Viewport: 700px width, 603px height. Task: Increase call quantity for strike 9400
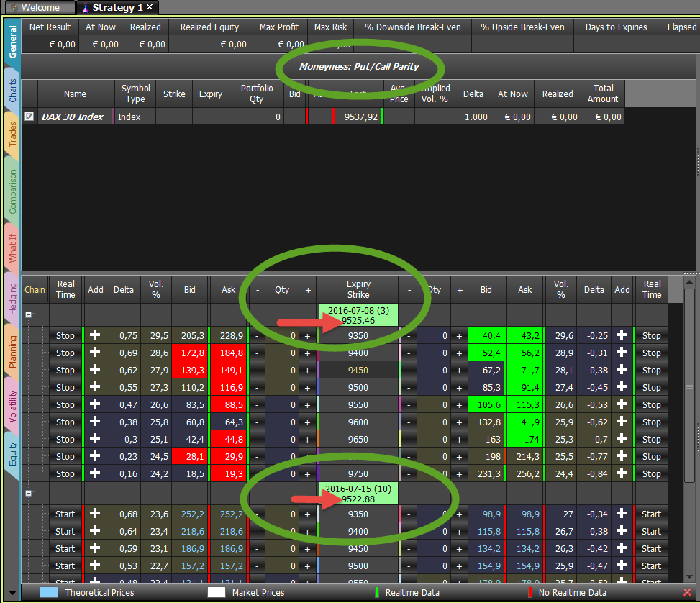[307, 353]
